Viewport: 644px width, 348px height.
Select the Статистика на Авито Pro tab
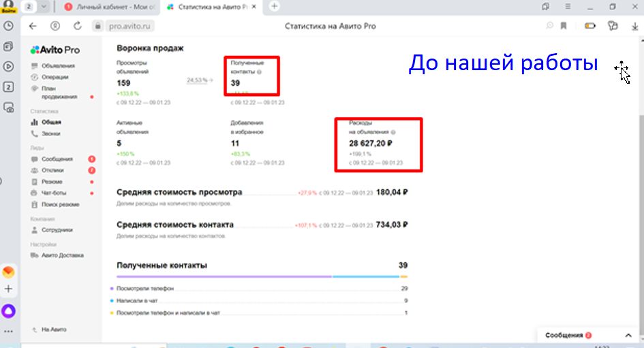tap(212, 7)
